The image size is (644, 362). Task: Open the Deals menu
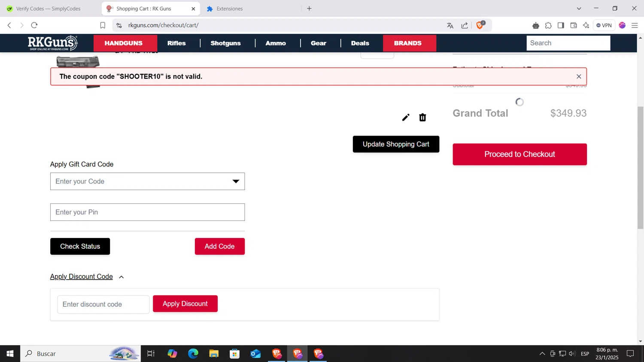[x=360, y=43]
